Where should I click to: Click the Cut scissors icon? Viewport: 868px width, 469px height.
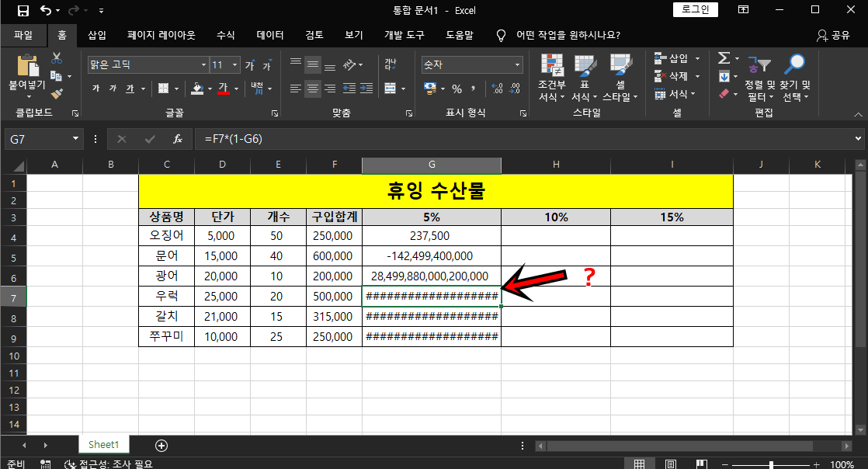pos(57,58)
